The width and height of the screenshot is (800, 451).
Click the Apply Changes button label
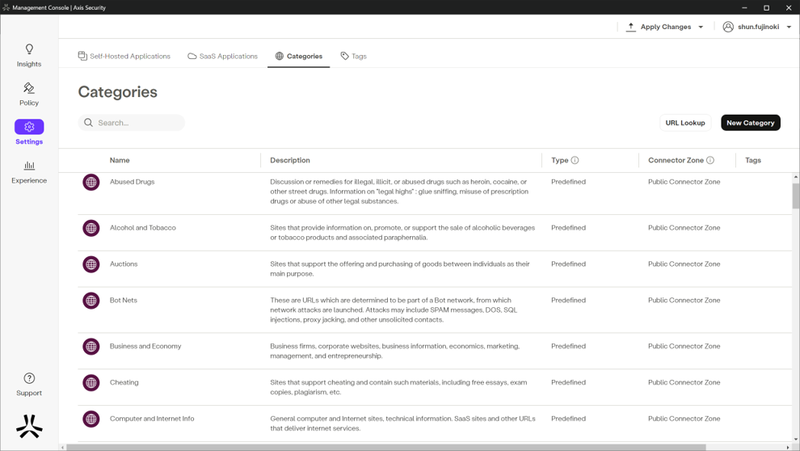point(666,27)
